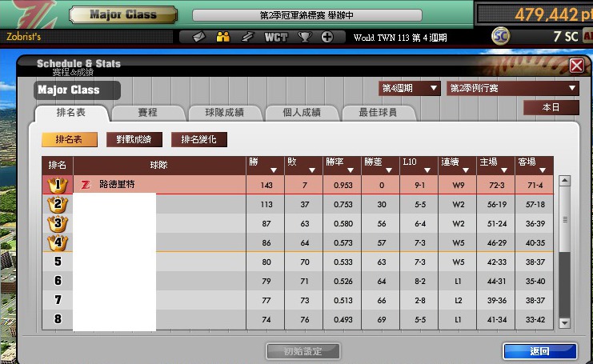This screenshot has width=593, height=364.
Task: Click the 0.753 win rate cell
Action: [343, 205]
